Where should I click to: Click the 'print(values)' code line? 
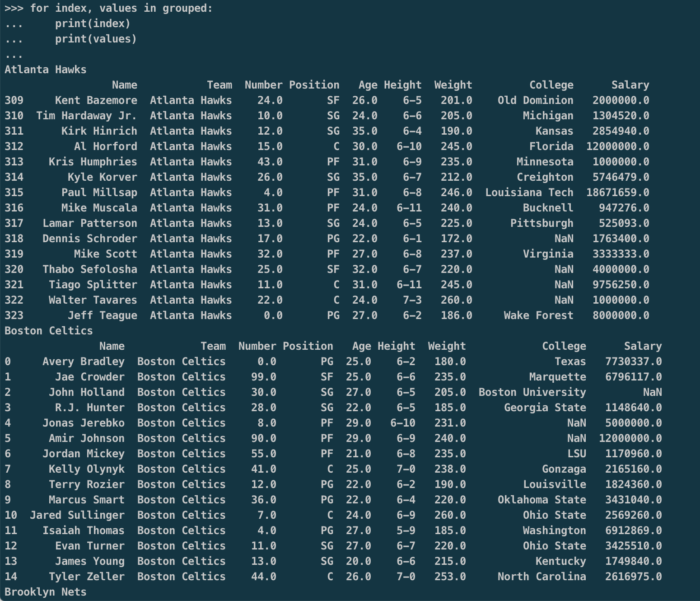pyautogui.click(x=96, y=39)
